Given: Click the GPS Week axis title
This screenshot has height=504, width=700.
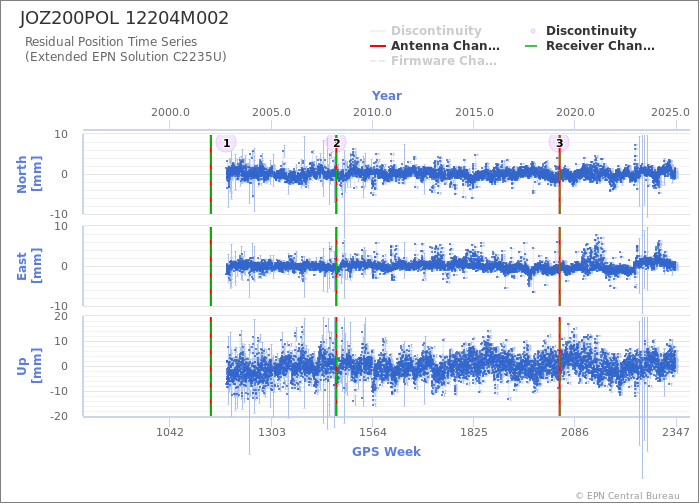Looking at the screenshot, I should point(387,452).
